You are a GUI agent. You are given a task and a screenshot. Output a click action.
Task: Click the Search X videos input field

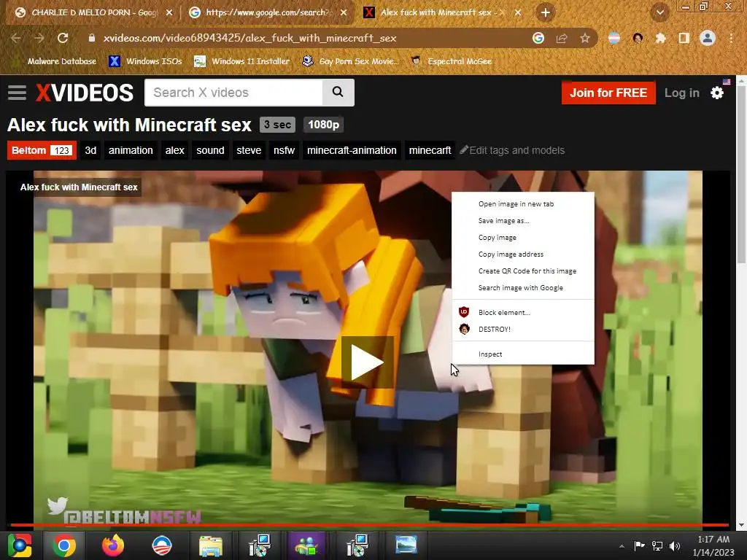233,92
